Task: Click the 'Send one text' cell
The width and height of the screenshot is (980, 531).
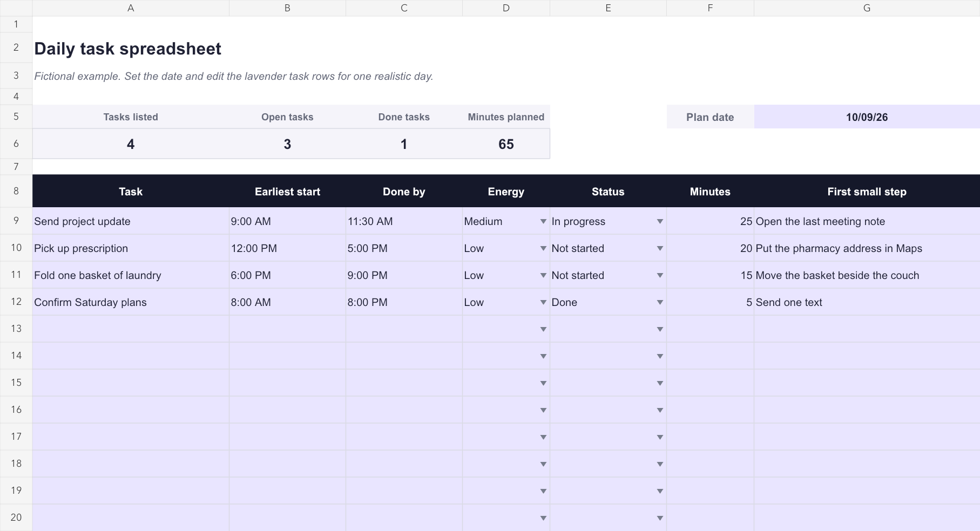Action: point(867,302)
